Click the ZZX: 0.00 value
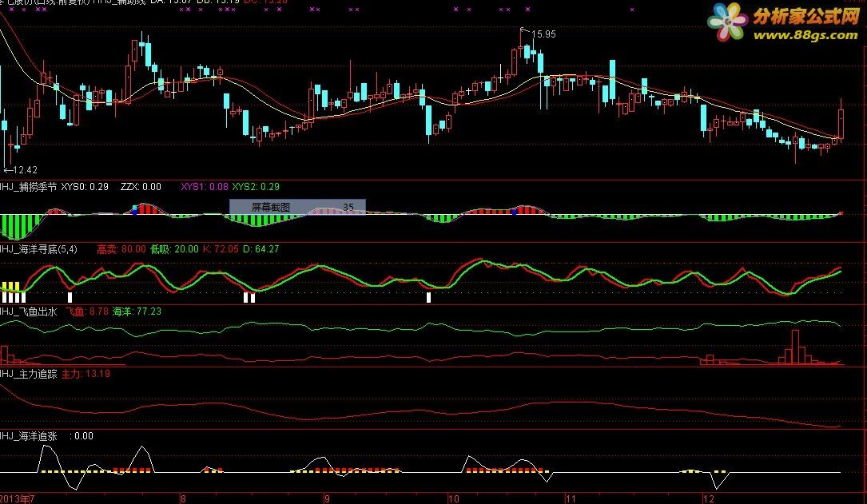This screenshot has width=867, height=504. tap(141, 187)
